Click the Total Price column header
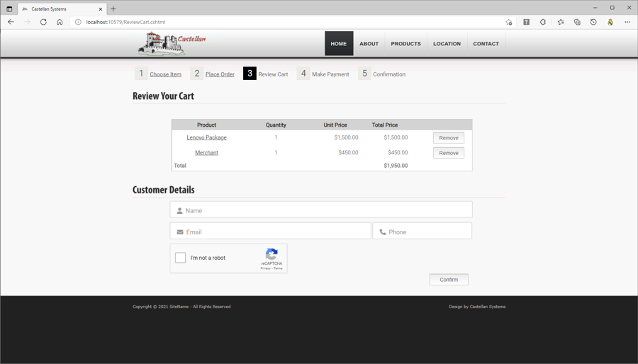This screenshot has height=364, width=638. [x=385, y=125]
